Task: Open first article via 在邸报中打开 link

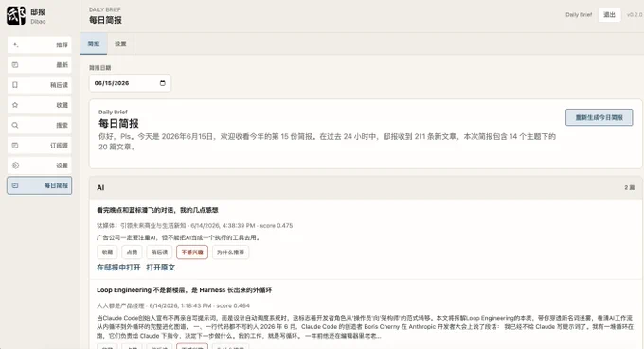Action: (118, 268)
